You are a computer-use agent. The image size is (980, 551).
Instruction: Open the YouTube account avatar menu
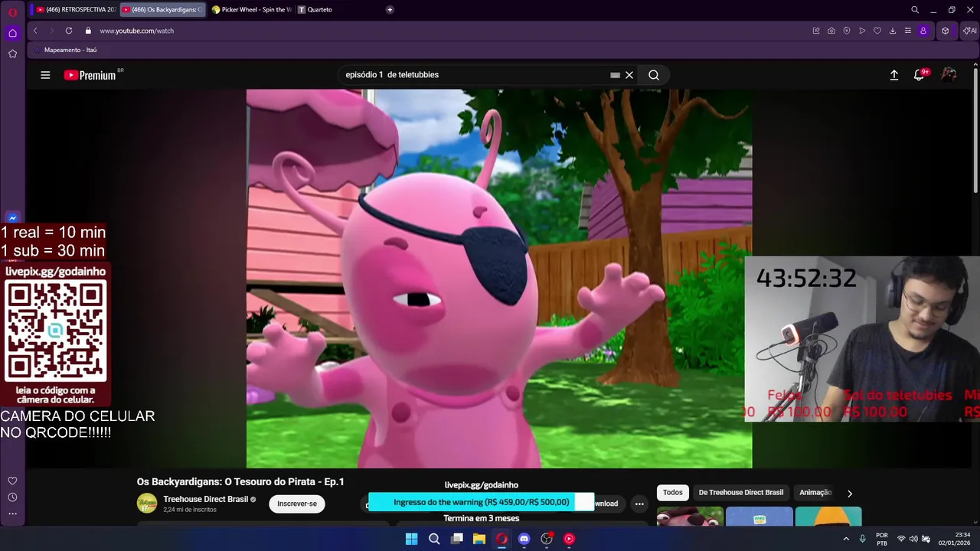pyautogui.click(x=949, y=75)
